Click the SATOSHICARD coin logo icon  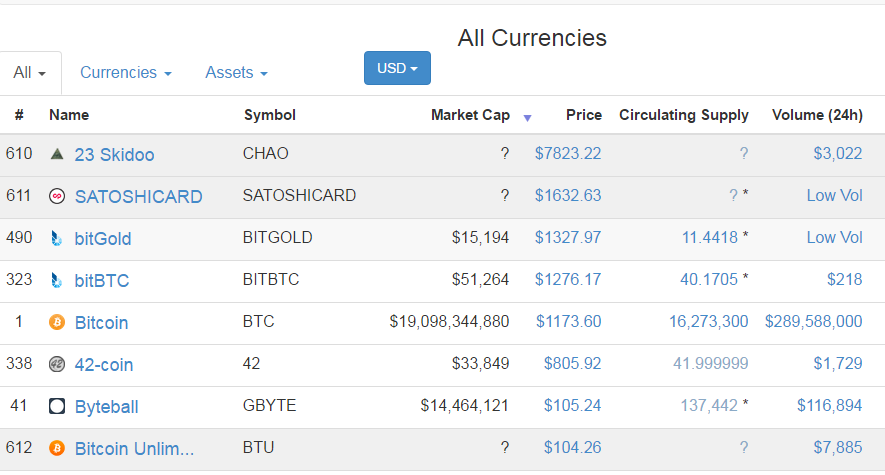[x=57, y=196]
